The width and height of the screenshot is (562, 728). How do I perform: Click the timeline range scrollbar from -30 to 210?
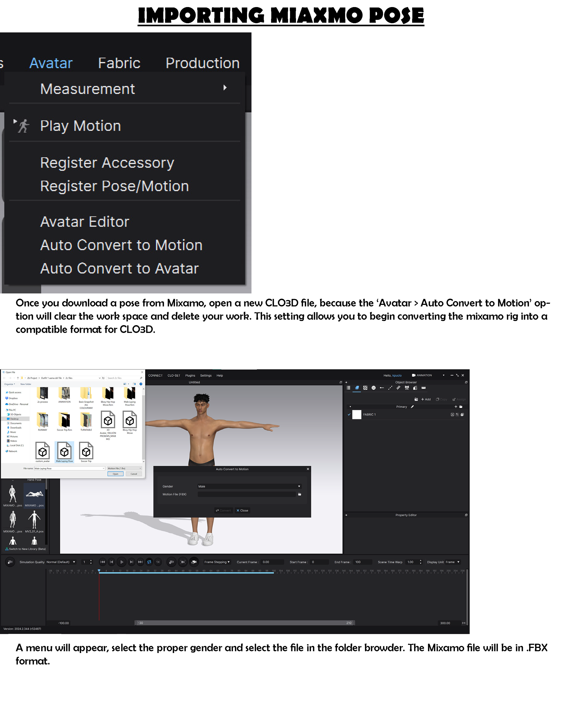[244, 623]
